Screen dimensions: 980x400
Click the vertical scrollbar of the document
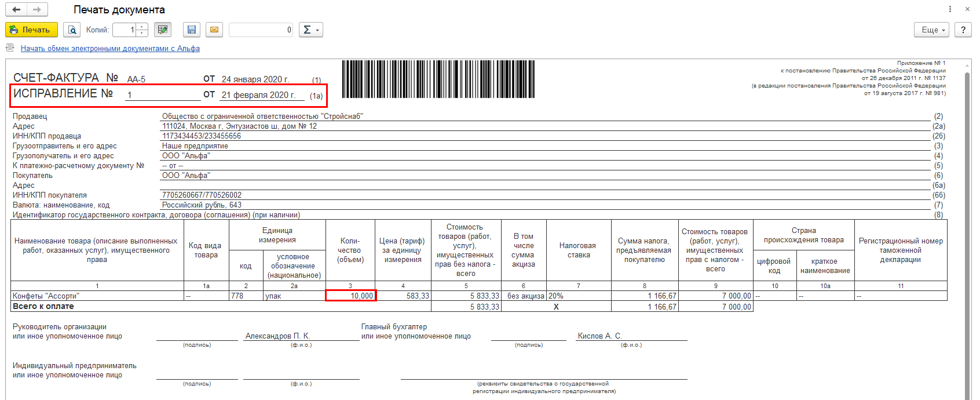tap(967, 232)
